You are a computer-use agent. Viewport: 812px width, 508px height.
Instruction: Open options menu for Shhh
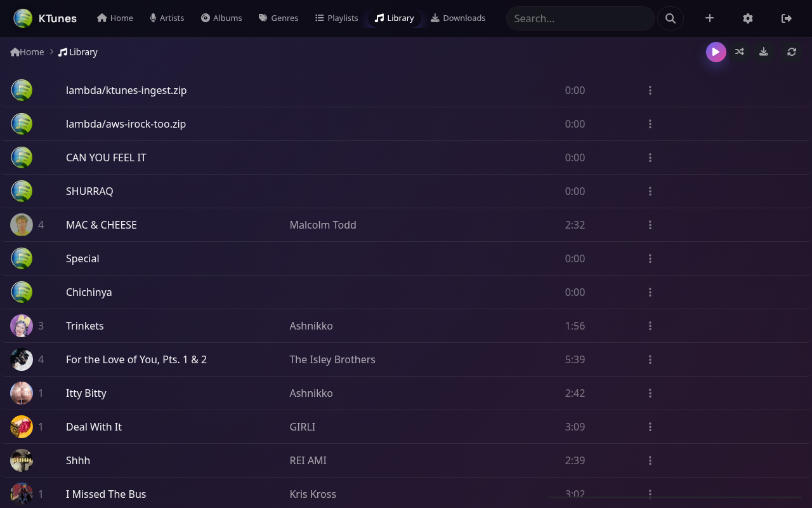click(650, 460)
